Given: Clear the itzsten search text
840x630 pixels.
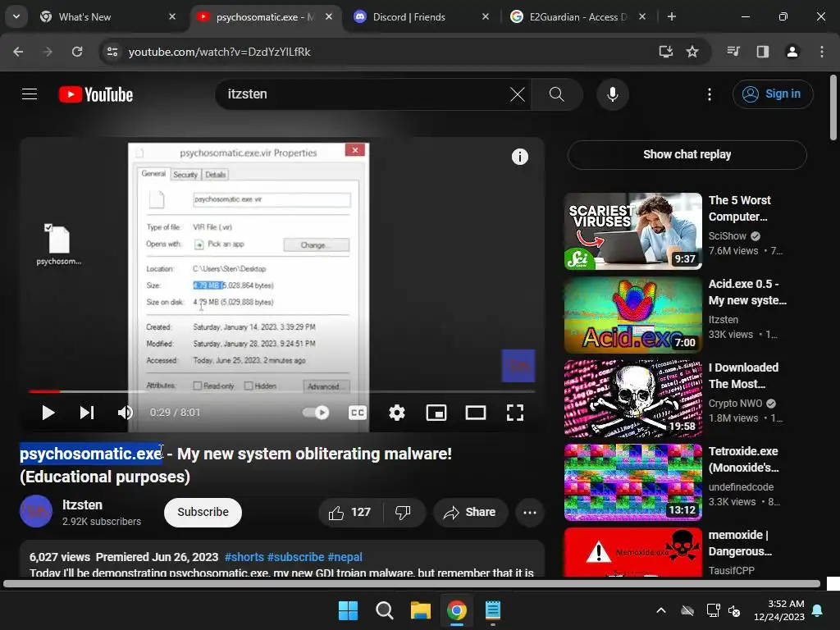Looking at the screenshot, I should [518, 94].
